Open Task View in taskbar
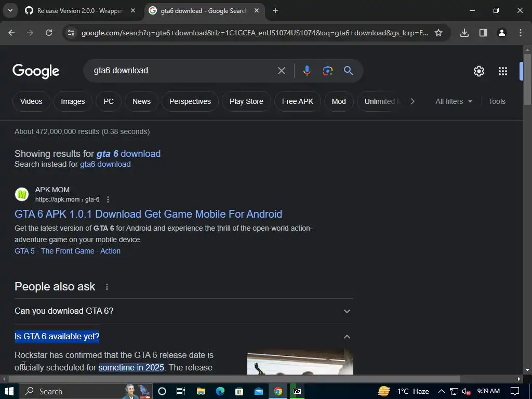This screenshot has width=532, height=399. pyautogui.click(x=181, y=392)
